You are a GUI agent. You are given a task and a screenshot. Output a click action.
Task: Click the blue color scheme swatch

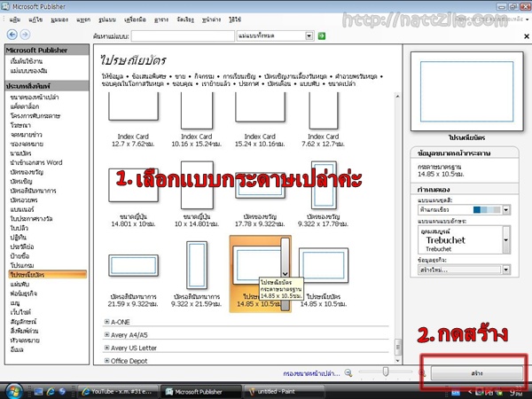[487, 209]
